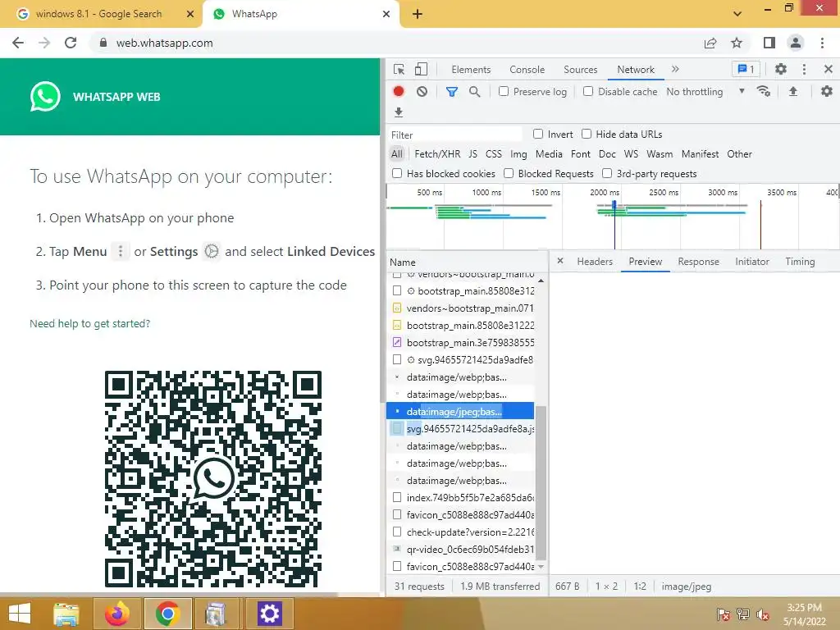Click the browser back arrow
The width and height of the screenshot is (840, 630).
(x=18, y=43)
